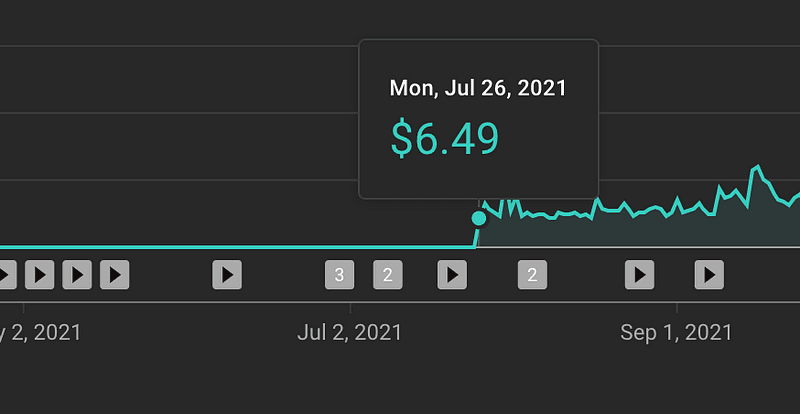Click the video marker just after the Sep 1 tick
Viewport: 800px width, 414px height.
709,275
